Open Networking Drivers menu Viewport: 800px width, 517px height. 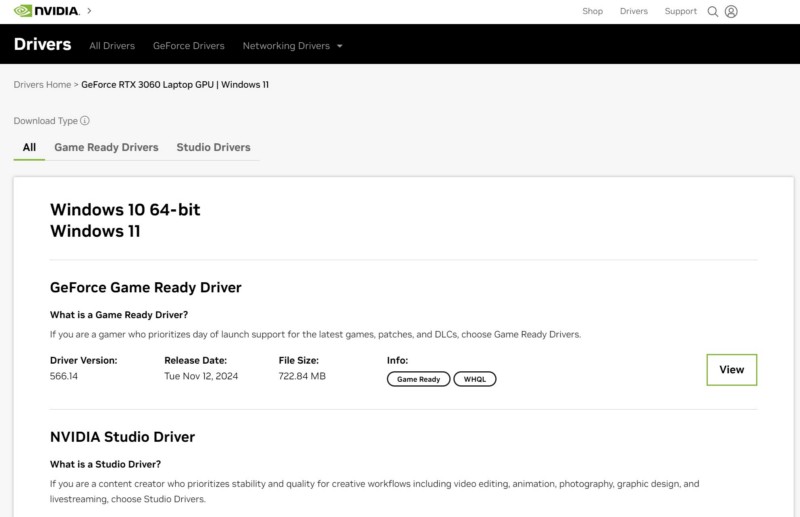click(286, 46)
